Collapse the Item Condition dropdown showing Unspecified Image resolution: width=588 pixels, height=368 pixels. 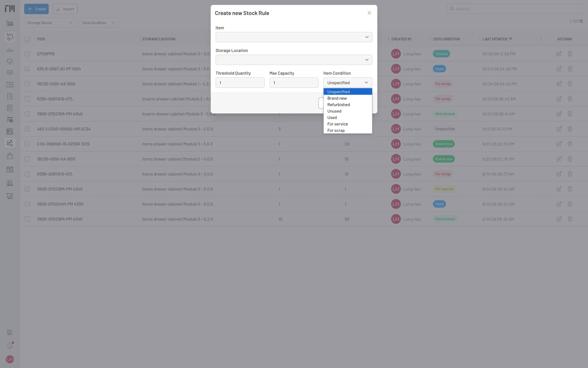348,82
